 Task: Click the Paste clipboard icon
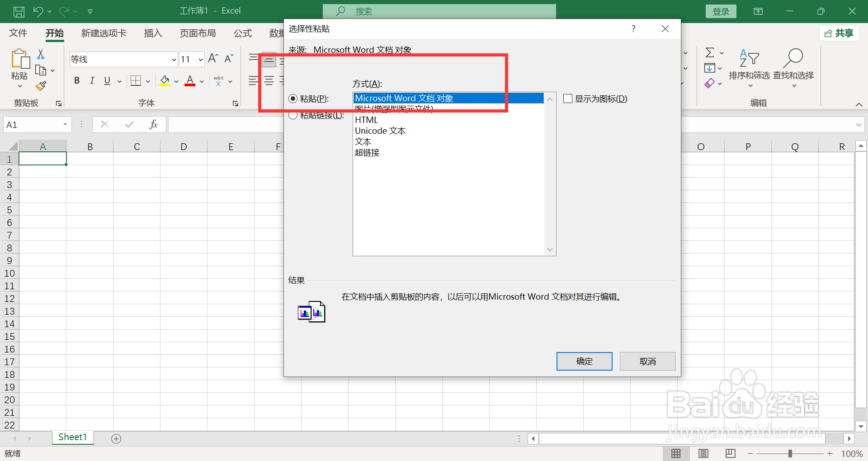tap(20, 59)
